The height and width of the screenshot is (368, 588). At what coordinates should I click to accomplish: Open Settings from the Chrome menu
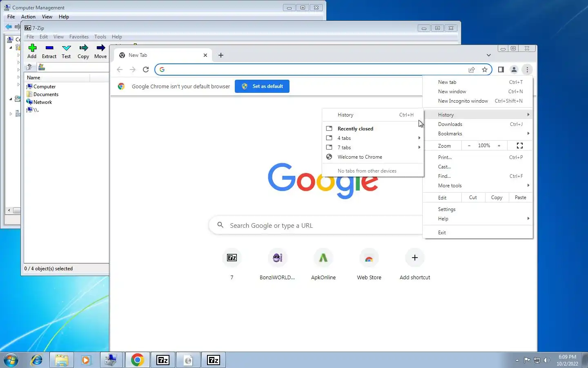coord(478,209)
